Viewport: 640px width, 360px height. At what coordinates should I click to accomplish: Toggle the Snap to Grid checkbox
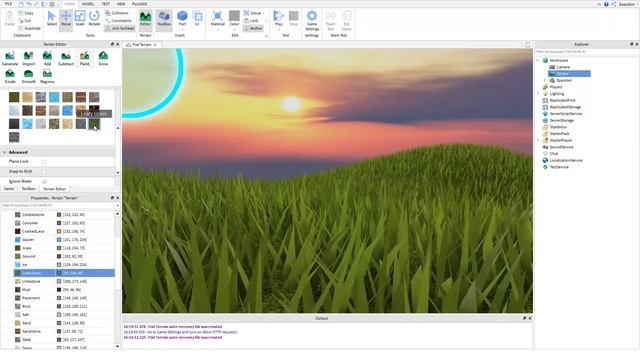[44, 171]
